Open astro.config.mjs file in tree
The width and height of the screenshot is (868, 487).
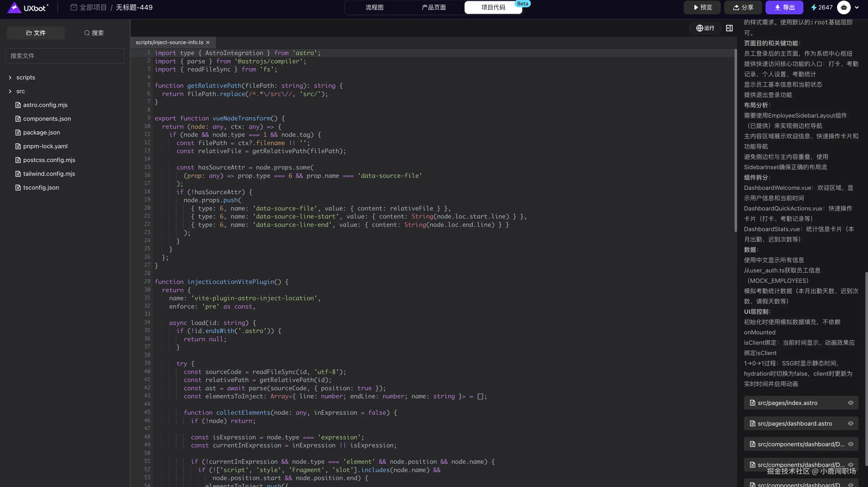[45, 105]
